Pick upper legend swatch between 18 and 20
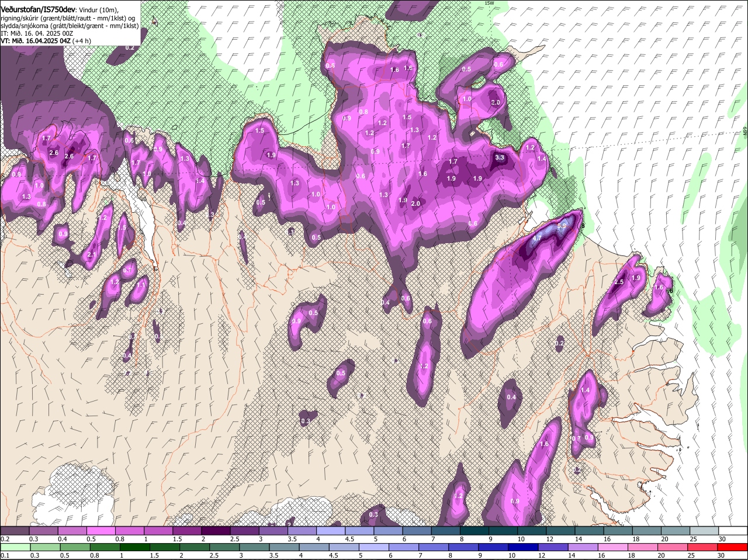This screenshot has height=560, width=748. (x=646, y=530)
